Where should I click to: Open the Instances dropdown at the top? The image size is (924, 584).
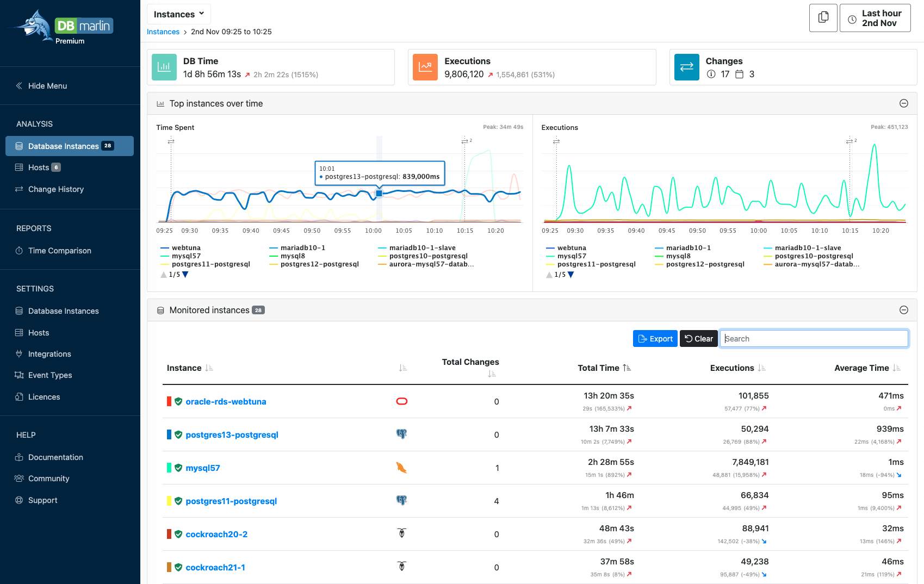[x=178, y=14]
